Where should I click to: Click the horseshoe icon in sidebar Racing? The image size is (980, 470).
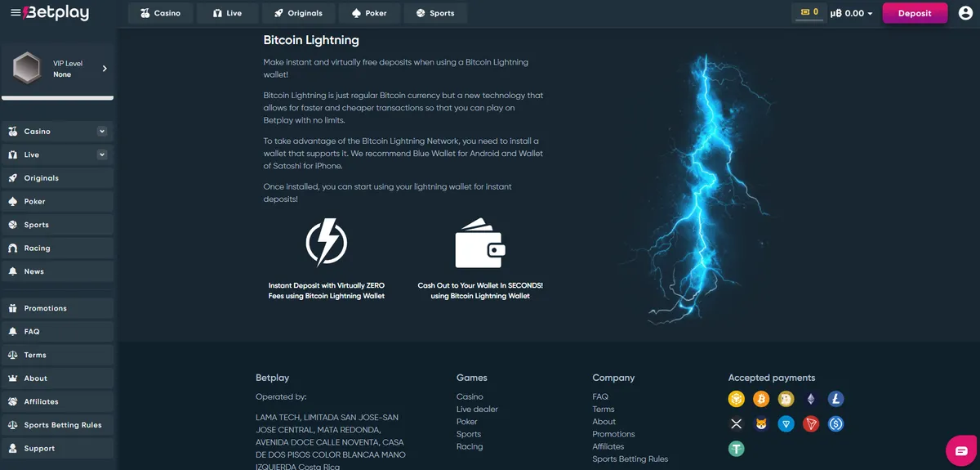(13, 248)
